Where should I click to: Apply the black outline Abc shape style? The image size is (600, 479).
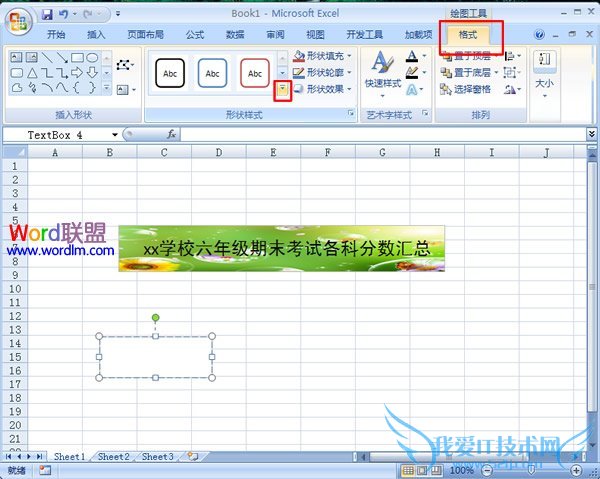pyautogui.click(x=170, y=73)
